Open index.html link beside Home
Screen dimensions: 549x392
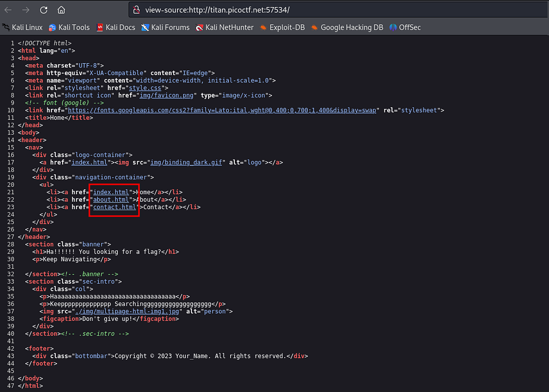[x=111, y=193]
